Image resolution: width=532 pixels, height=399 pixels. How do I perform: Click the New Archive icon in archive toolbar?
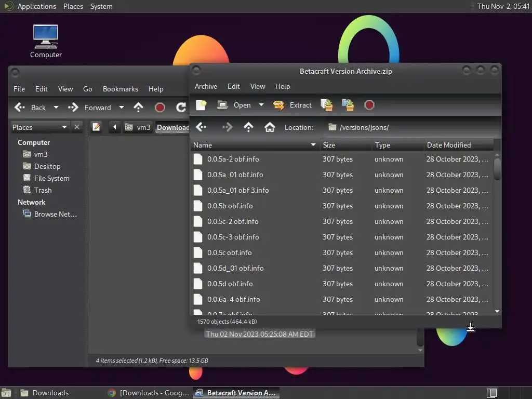(201, 105)
